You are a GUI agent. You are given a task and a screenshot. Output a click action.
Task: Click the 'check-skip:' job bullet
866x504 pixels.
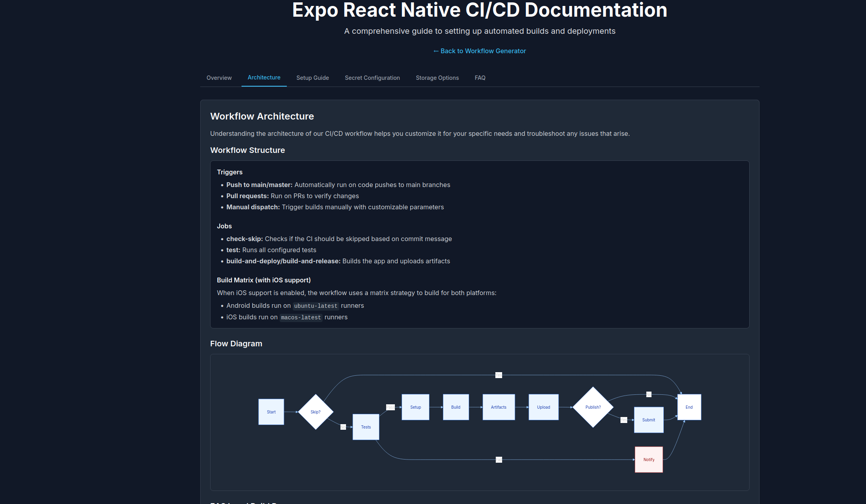pyautogui.click(x=339, y=239)
